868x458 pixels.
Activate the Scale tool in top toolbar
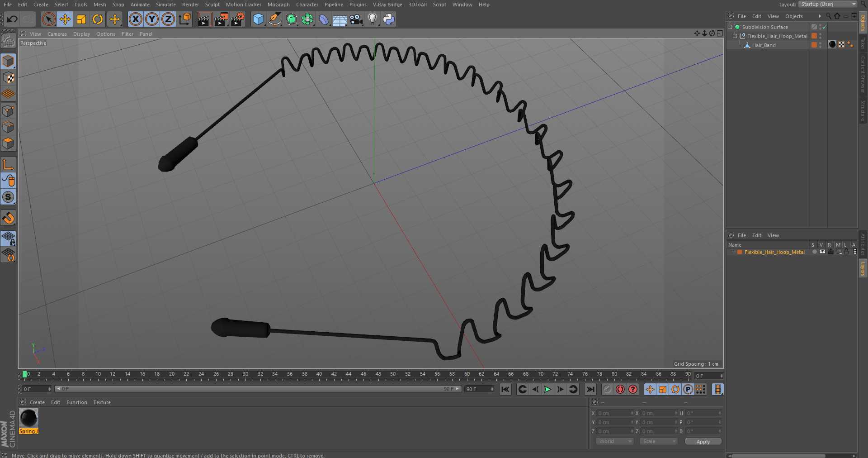point(81,19)
